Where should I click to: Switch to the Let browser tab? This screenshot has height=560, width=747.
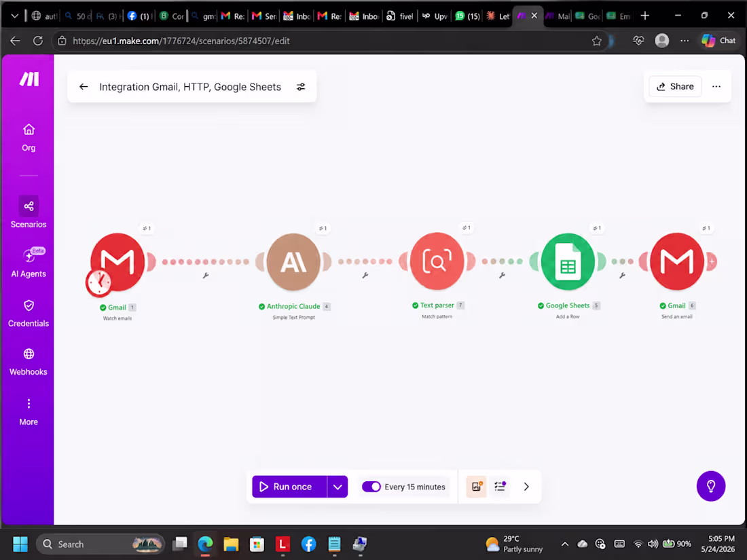click(x=498, y=16)
